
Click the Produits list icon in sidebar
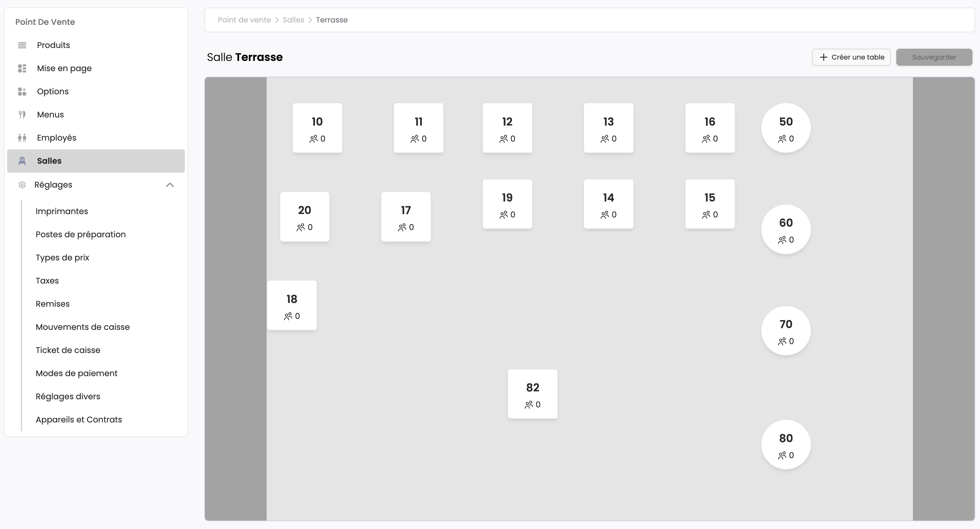tap(22, 45)
